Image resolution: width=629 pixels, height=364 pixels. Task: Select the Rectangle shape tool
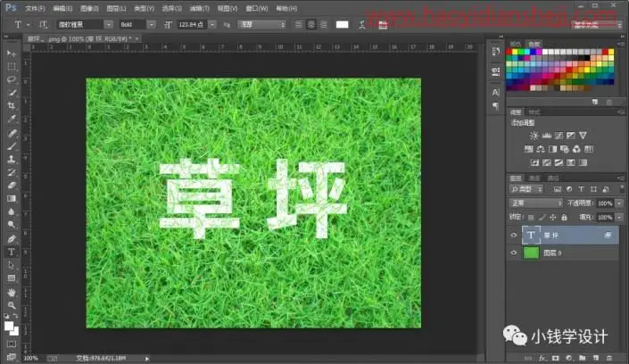[x=12, y=278]
